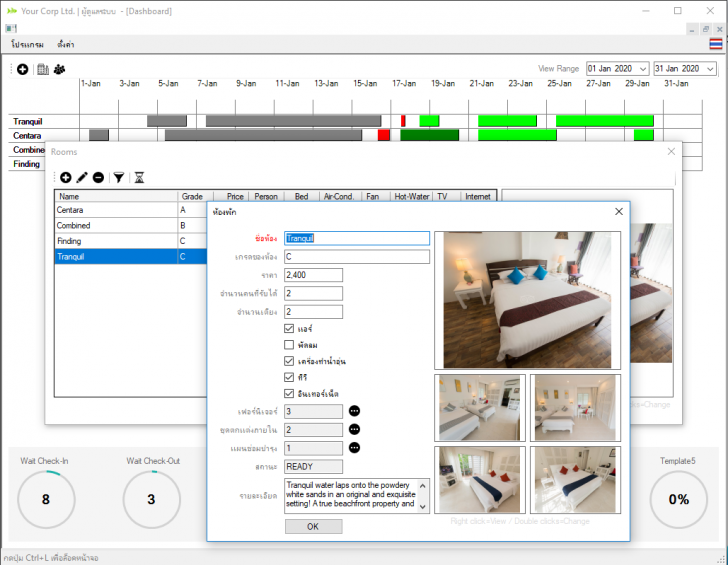Open the customers group icon on Dashboard toolbar

pos(59,69)
